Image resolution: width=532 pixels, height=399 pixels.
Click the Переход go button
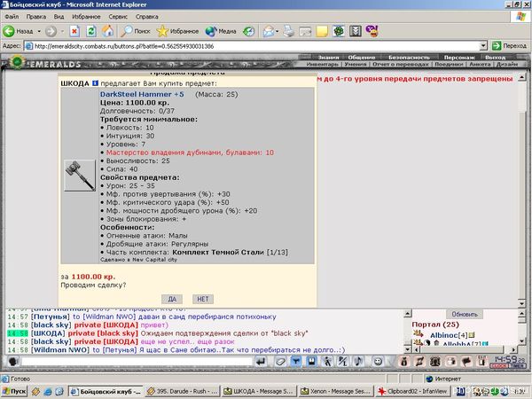pos(509,46)
